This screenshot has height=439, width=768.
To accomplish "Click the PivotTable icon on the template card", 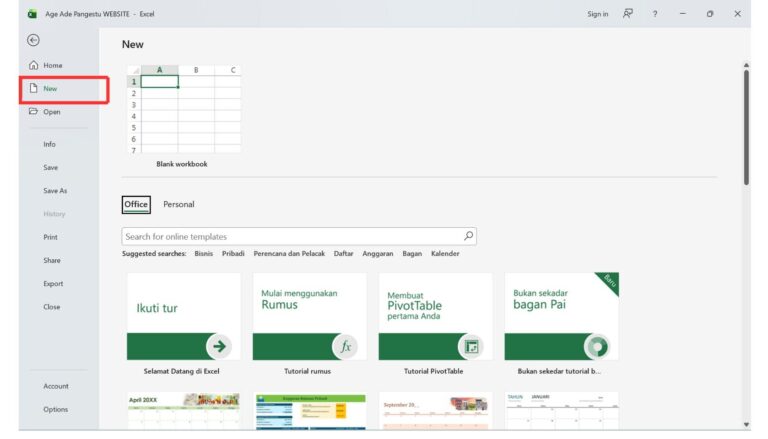I will [471, 346].
